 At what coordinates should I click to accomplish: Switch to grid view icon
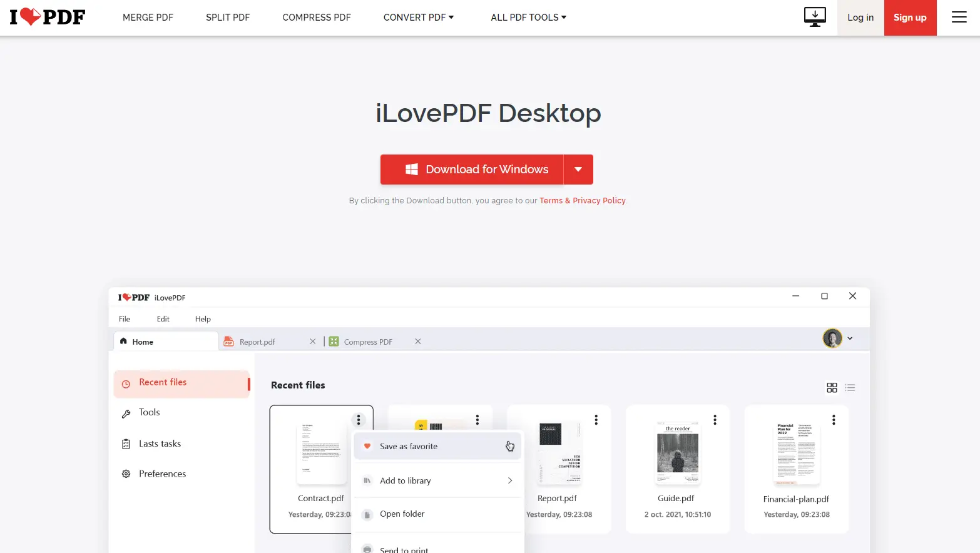click(x=832, y=388)
